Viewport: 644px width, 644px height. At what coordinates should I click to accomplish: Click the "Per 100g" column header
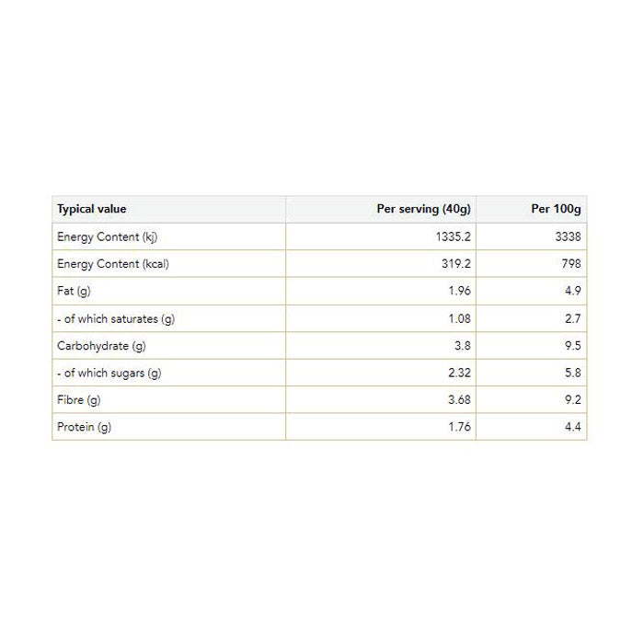556,209
